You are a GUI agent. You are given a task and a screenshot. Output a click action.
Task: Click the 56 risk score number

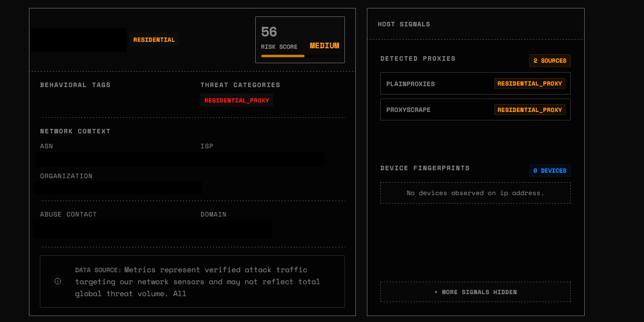point(269,32)
